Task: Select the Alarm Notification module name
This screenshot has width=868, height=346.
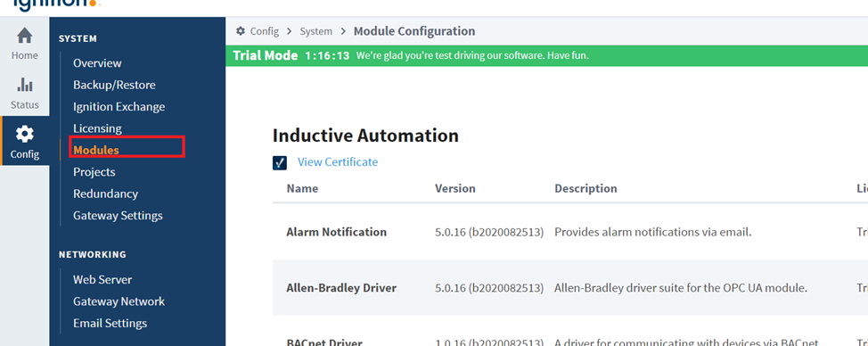Action: 337,232
